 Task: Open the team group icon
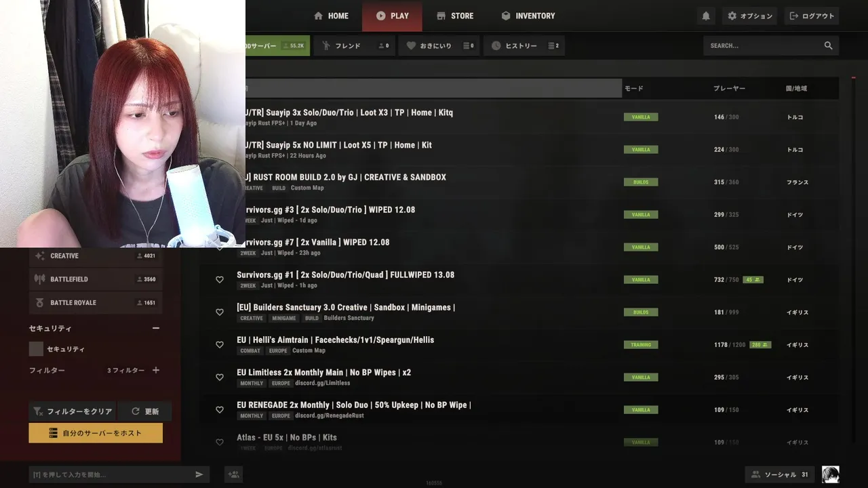(234, 474)
